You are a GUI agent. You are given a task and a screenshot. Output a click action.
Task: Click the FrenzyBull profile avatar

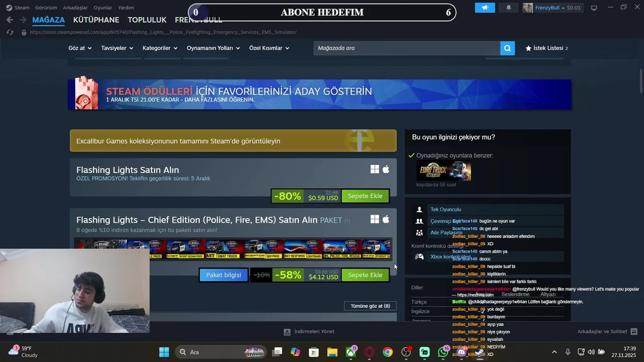tap(528, 8)
